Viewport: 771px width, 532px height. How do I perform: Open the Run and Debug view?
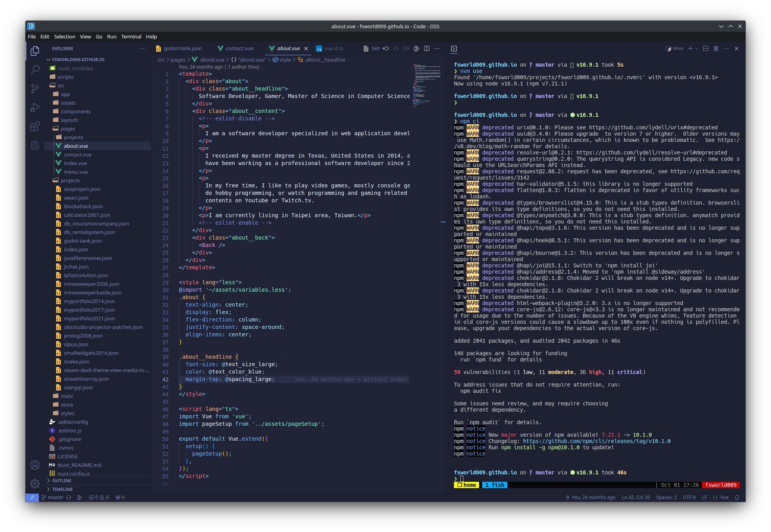pos(35,107)
